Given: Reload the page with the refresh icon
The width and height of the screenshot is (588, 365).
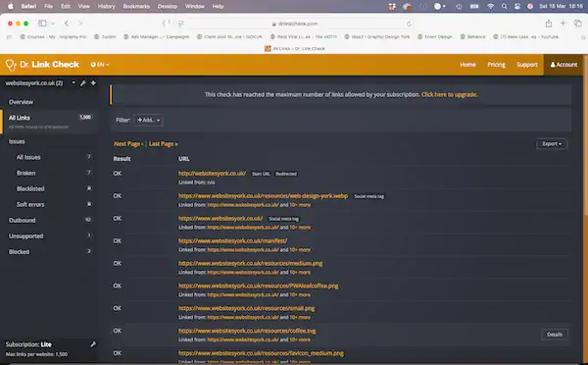Looking at the screenshot, I should 409,24.
